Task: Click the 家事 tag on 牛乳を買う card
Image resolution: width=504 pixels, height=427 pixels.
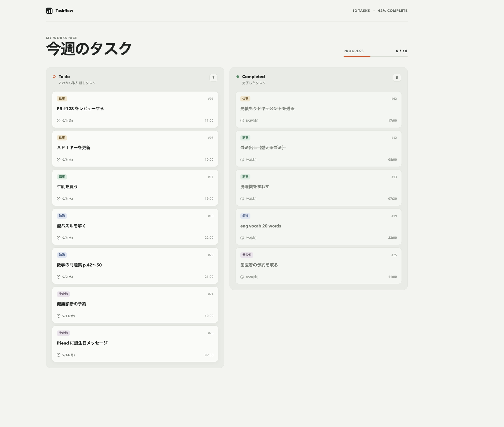Action: tap(62, 177)
